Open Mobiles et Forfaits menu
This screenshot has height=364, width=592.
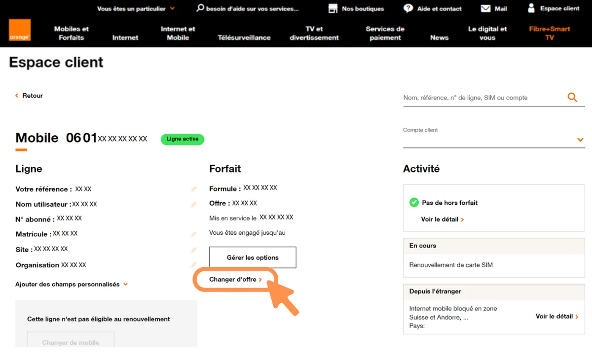[x=72, y=33]
